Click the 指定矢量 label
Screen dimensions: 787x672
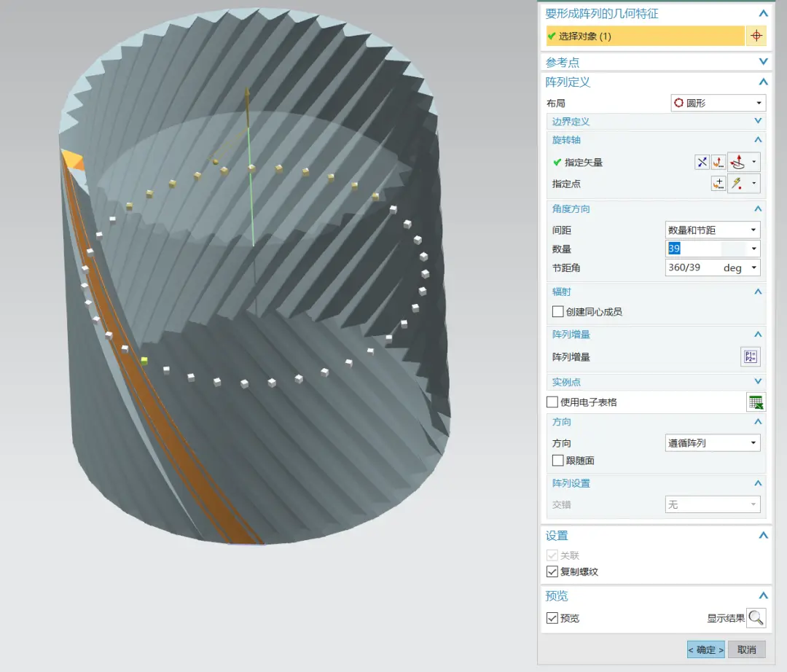coord(583,163)
